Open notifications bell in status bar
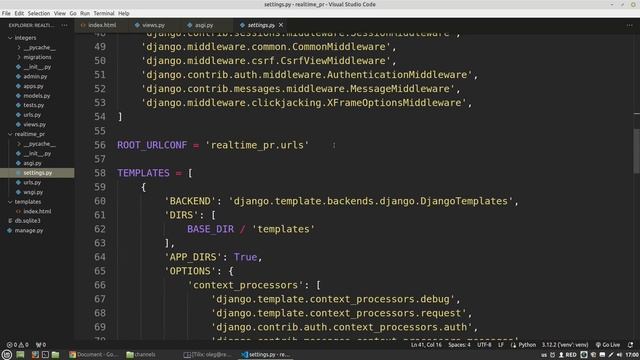640x360 pixels. pyautogui.click(x=631, y=345)
